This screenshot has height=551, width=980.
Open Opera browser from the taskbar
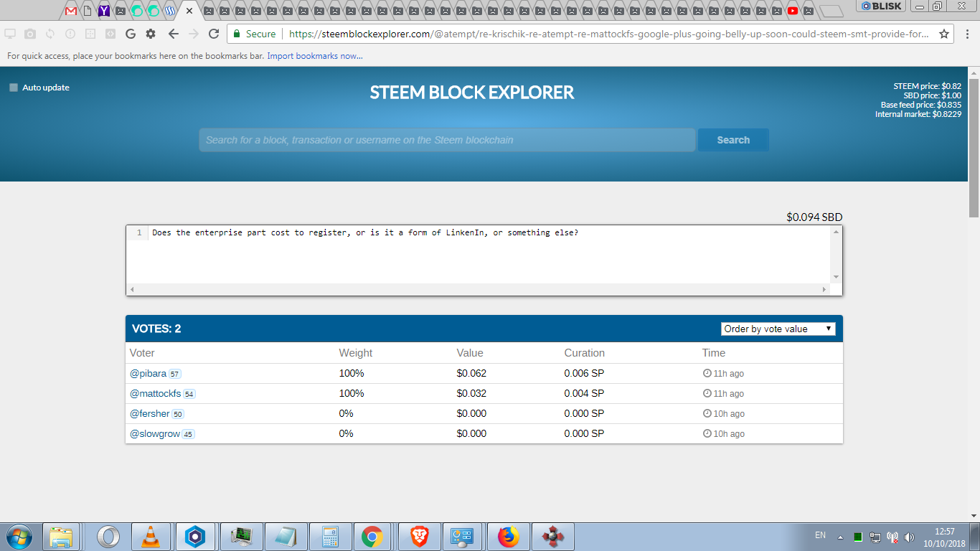click(108, 537)
